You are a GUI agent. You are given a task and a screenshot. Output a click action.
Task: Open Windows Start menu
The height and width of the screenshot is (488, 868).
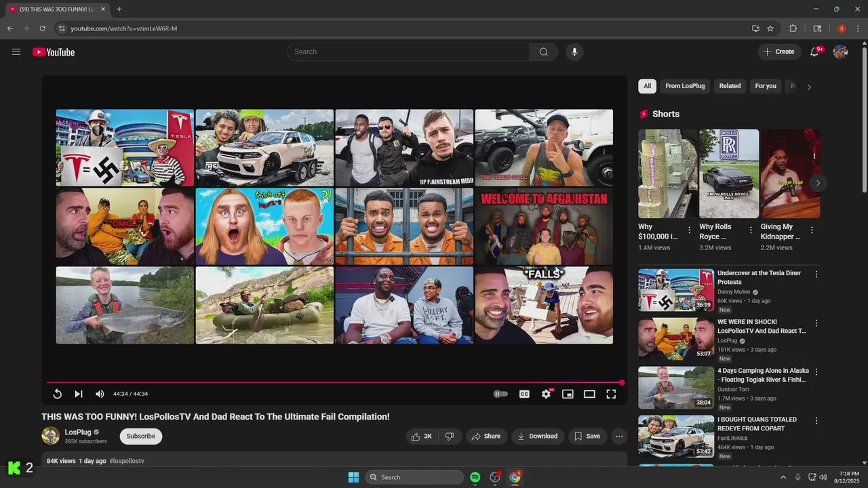(x=353, y=477)
